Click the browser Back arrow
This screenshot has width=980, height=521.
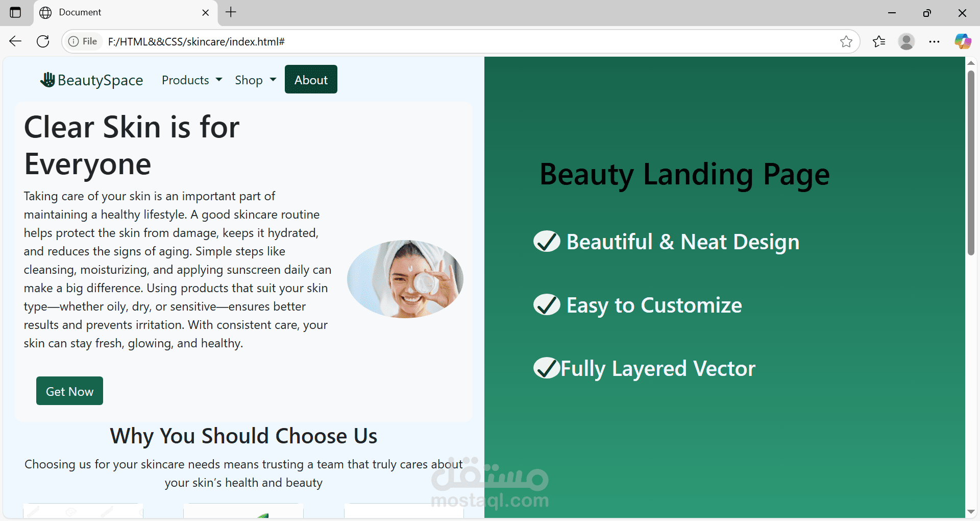tap(15, 41)
